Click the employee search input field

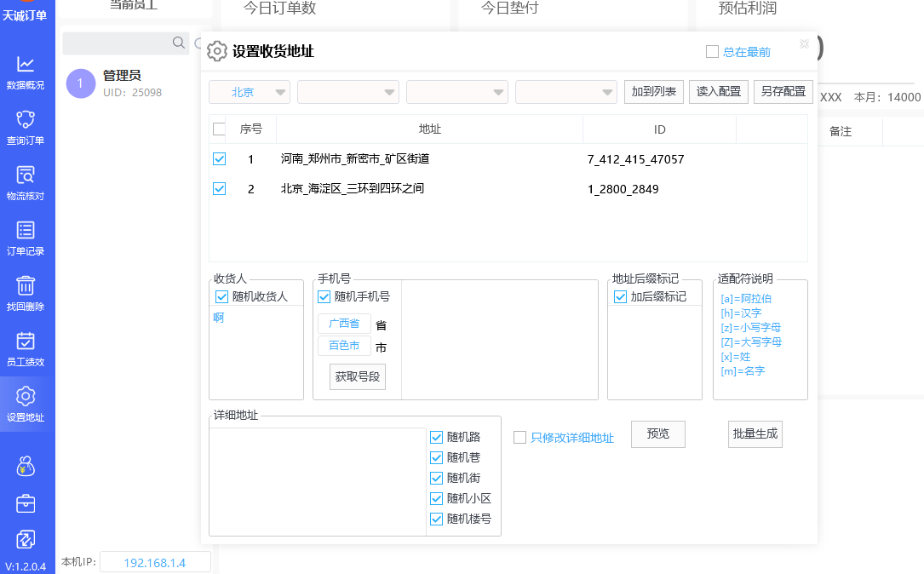point(118,43)
